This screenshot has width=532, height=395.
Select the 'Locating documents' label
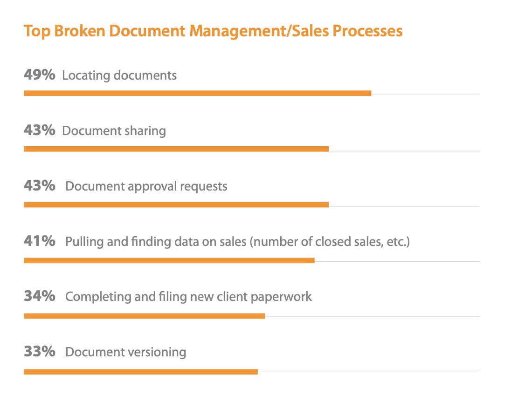119,75
